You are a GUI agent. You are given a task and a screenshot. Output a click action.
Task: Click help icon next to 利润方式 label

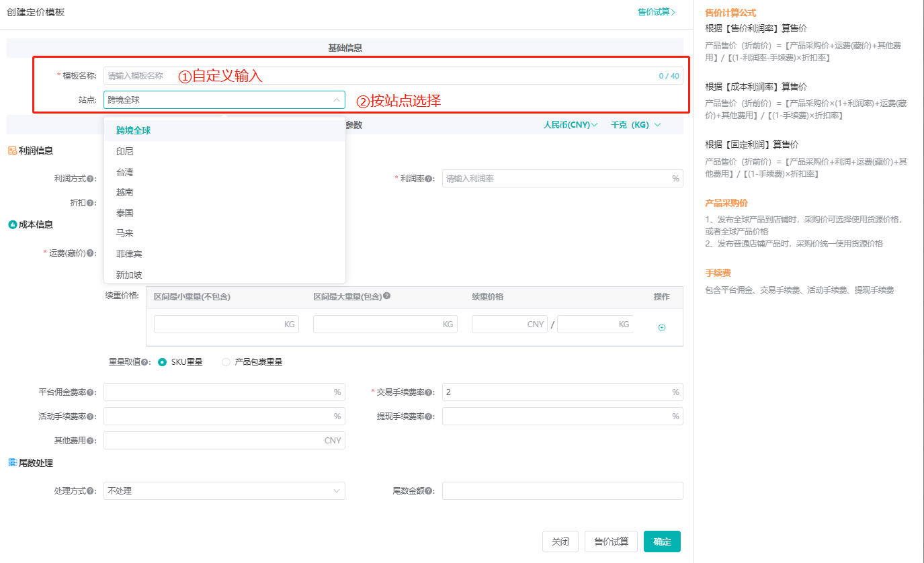coord(90,179)
